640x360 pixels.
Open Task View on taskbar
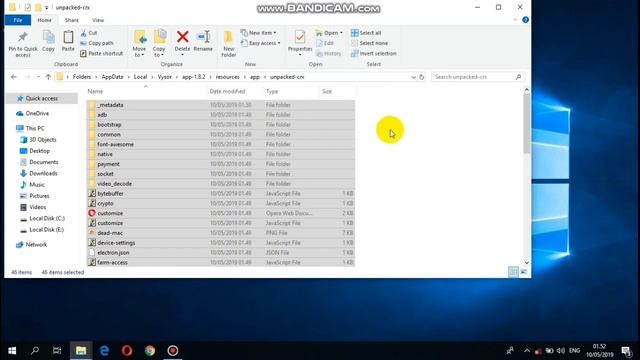tap(57, 351)
